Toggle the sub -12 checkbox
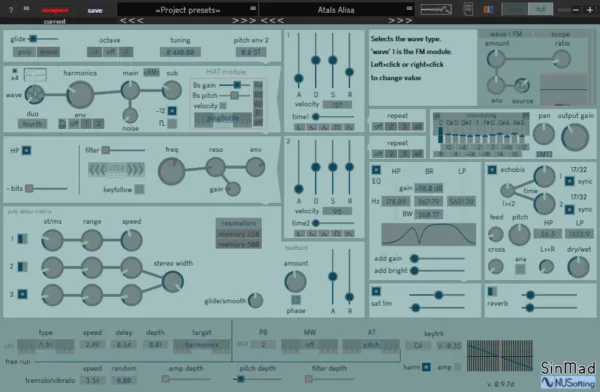The width and height of the screenshot is (600, 392). (172, 111)
